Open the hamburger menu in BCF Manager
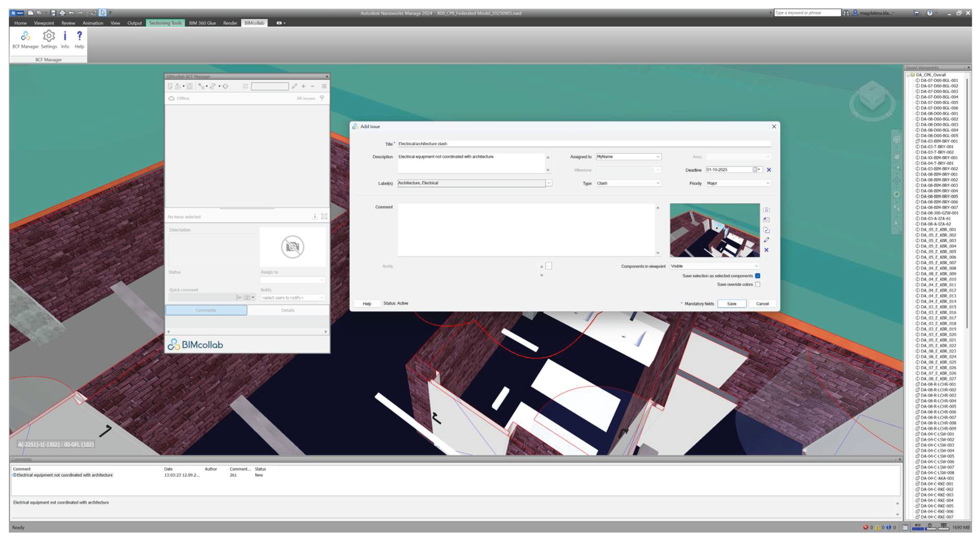The height and width of the screenshot is (544, 980). [324, 86]
